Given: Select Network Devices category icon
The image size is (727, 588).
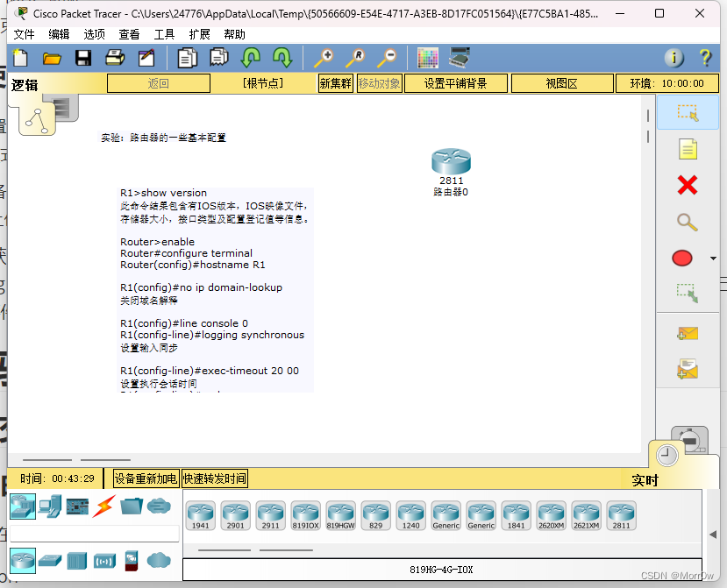Looking at the screenshot, I should [23, 506].
